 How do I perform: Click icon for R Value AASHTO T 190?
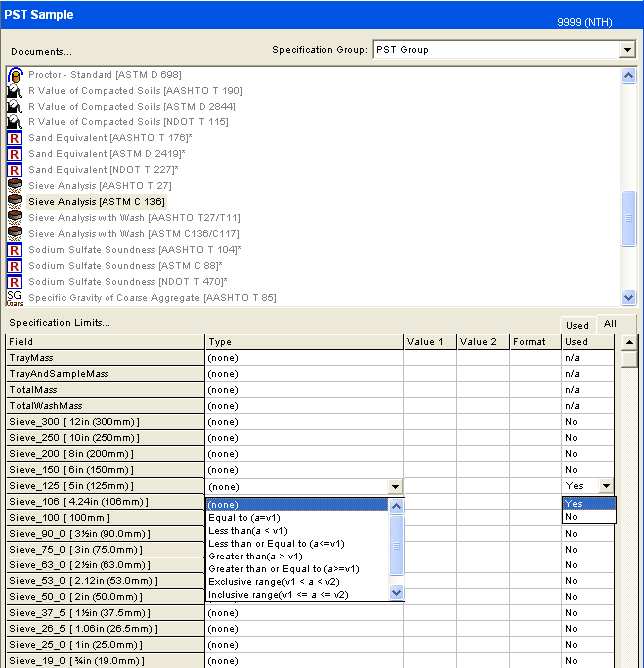tap(15, 91)
